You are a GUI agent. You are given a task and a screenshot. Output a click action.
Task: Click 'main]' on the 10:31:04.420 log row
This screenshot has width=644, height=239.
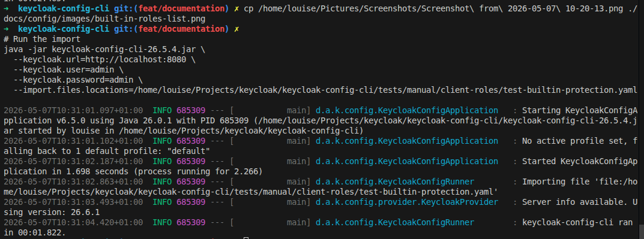click(x=298, y=222)
